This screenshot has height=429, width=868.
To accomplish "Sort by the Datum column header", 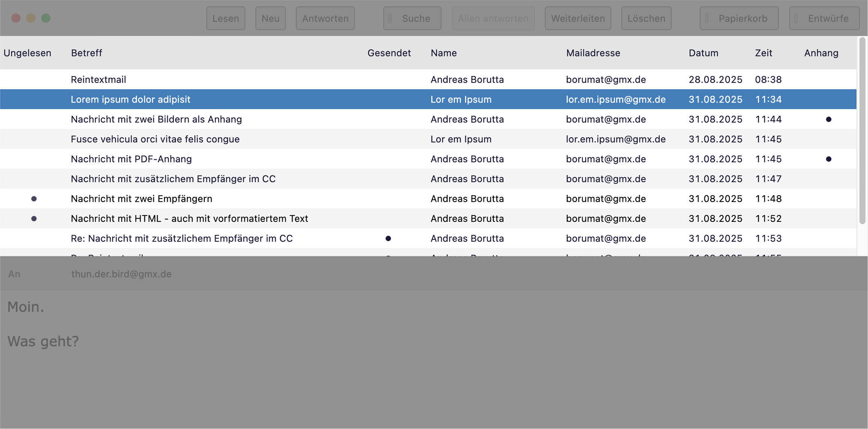I will 703,53.
